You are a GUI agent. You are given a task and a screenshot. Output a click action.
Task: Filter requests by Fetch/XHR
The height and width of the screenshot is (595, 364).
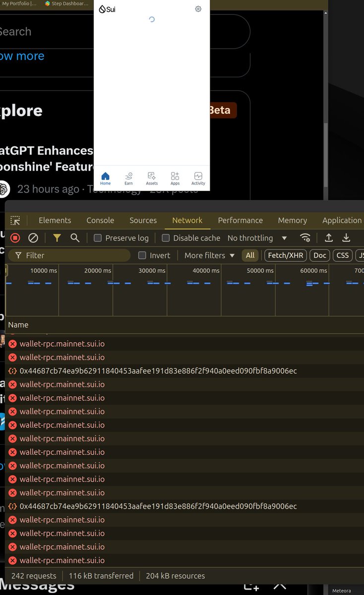[287, 255]
